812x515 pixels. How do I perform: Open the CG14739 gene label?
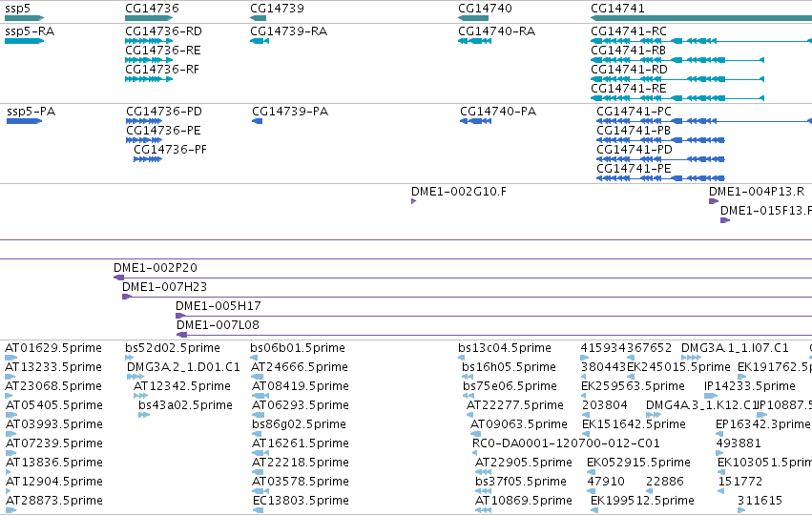coord(277,9)
